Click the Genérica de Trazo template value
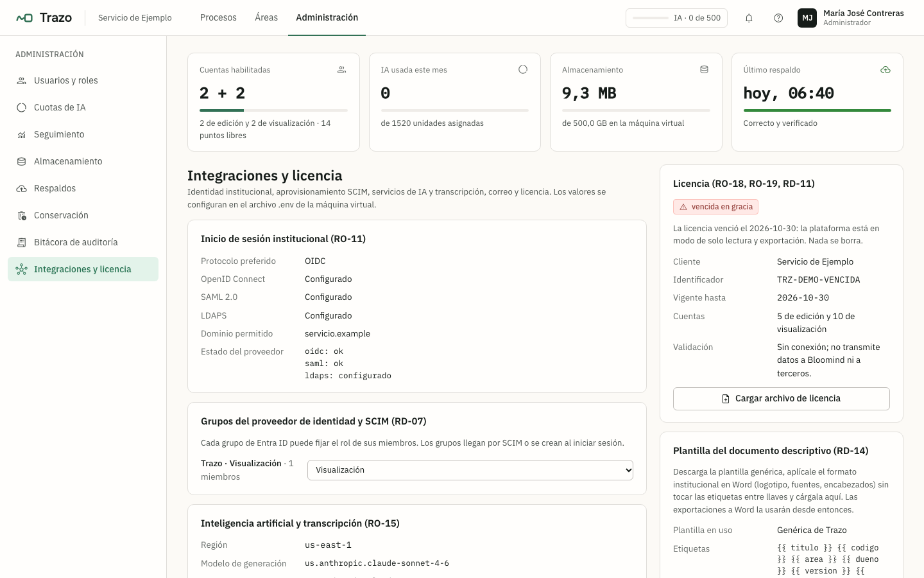The image size is (924, 578). point(812,530)
